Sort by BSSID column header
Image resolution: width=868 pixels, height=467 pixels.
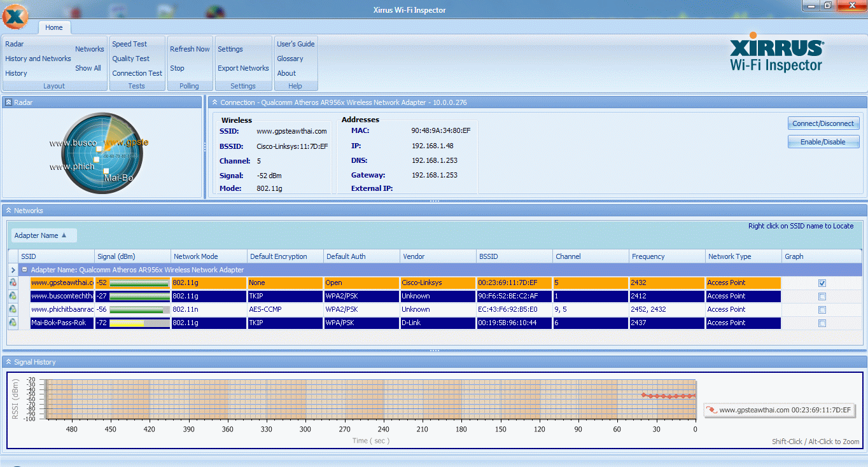515,256
